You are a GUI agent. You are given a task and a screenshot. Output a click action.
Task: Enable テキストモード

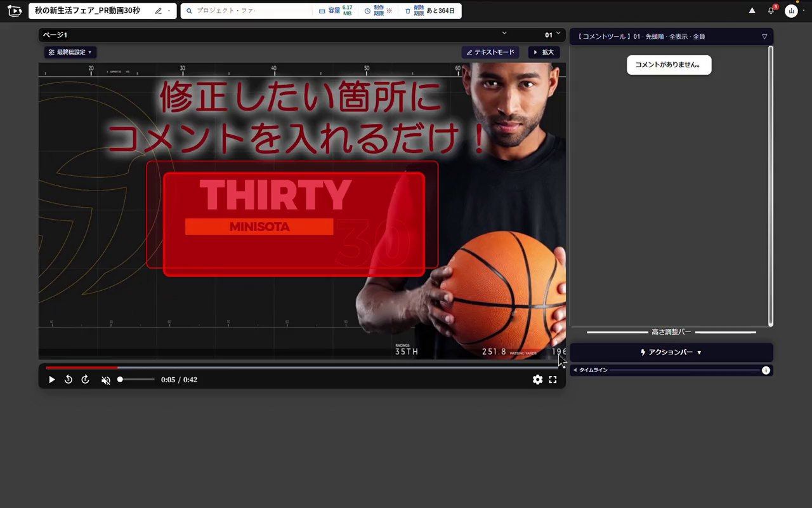coord(490,52)
